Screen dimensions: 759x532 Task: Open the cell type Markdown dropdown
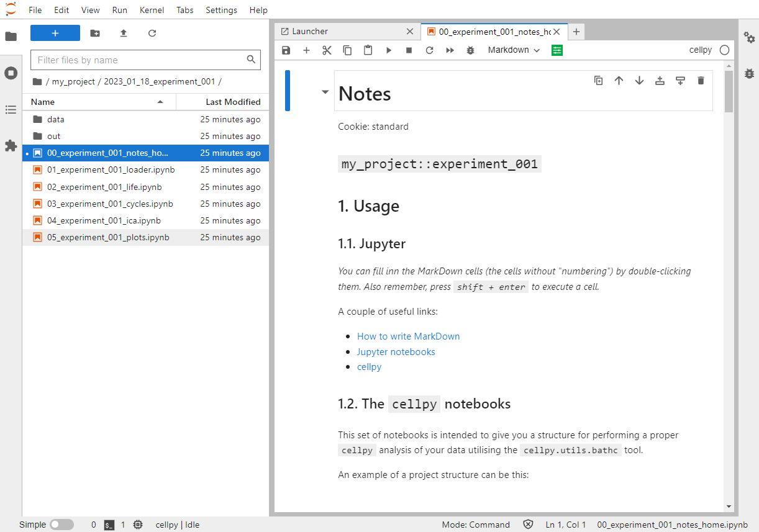[514, 50]
